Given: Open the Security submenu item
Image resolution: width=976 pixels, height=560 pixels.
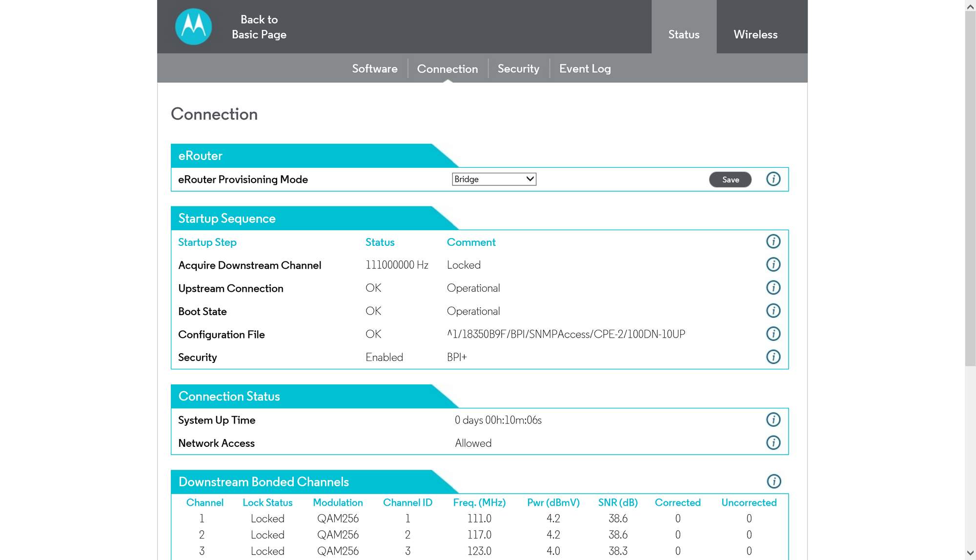Looking at the screenshot, I should 518,69.
